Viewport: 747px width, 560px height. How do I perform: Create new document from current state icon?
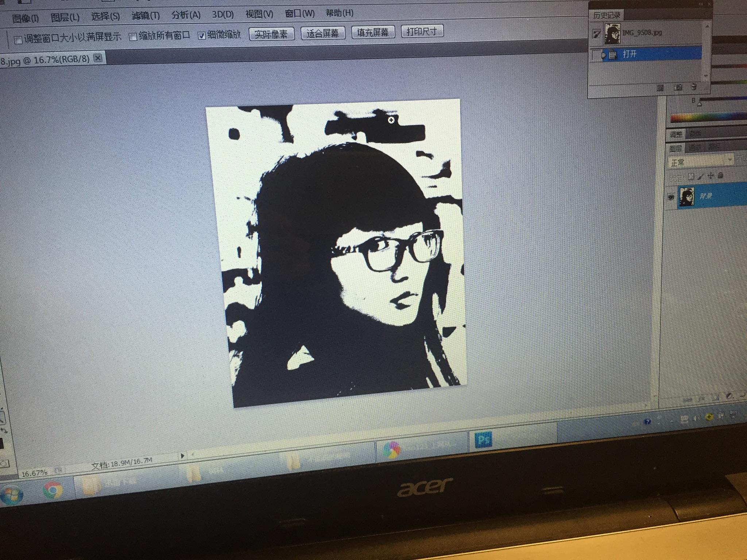click(660, 88)
